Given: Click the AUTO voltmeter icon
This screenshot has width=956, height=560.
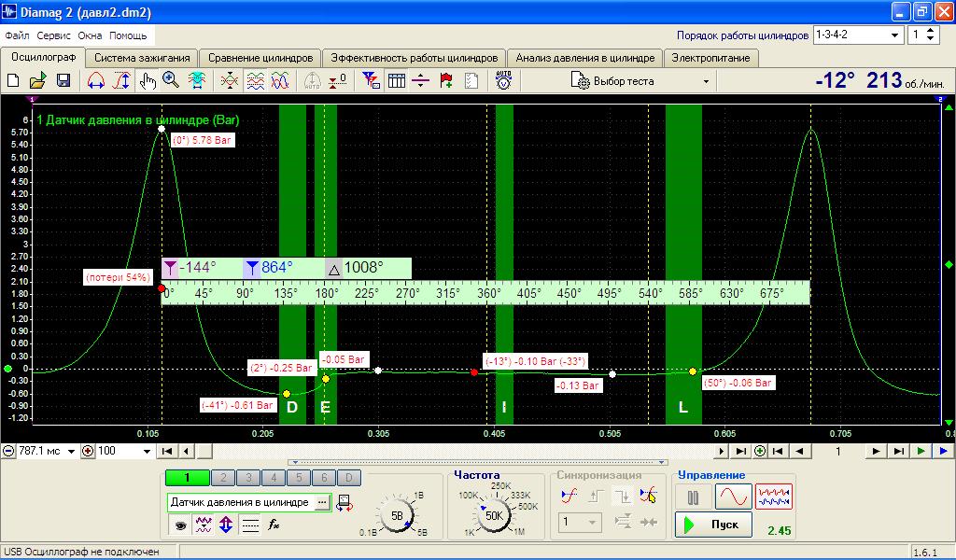Looking at the screenshot, I should [x=503, y=80].
